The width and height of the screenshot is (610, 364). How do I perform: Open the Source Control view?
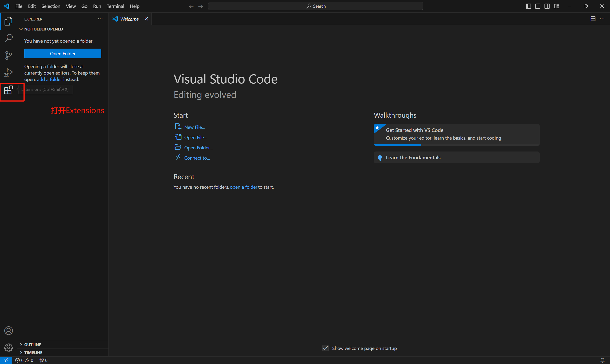point(8,56)
